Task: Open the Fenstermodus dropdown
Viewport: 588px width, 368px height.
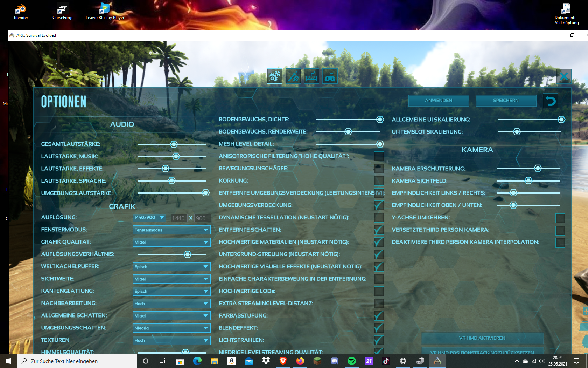Action: [x=171, y=230]
